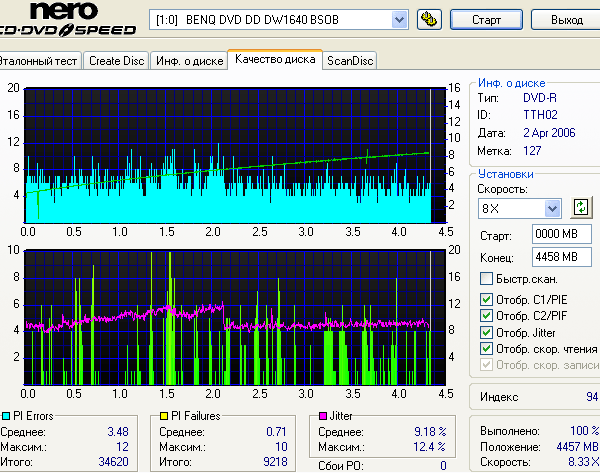Click the date value 2 Apr 2006
Viewport: 600px width, 473px height.
tap(549, 133)
